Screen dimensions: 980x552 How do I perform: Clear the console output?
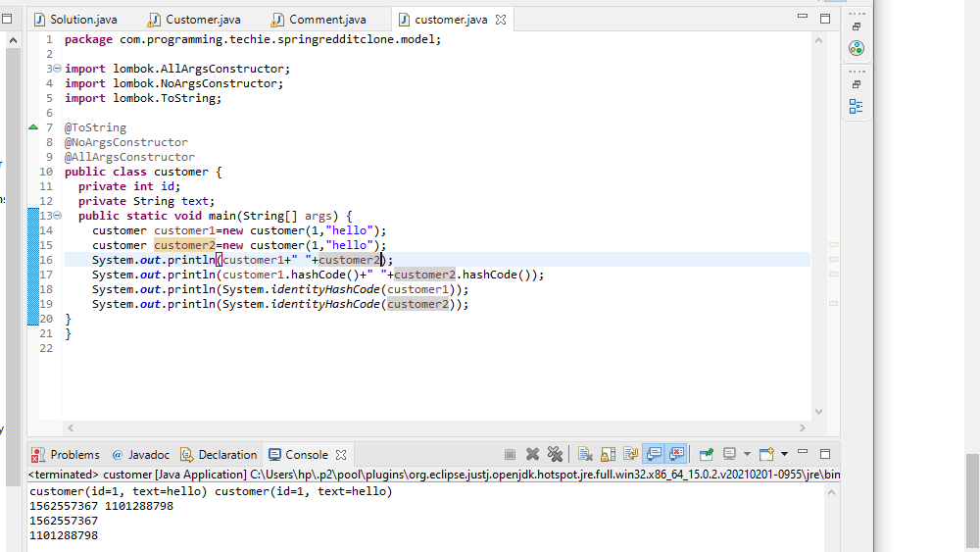[x=585, y=455]
